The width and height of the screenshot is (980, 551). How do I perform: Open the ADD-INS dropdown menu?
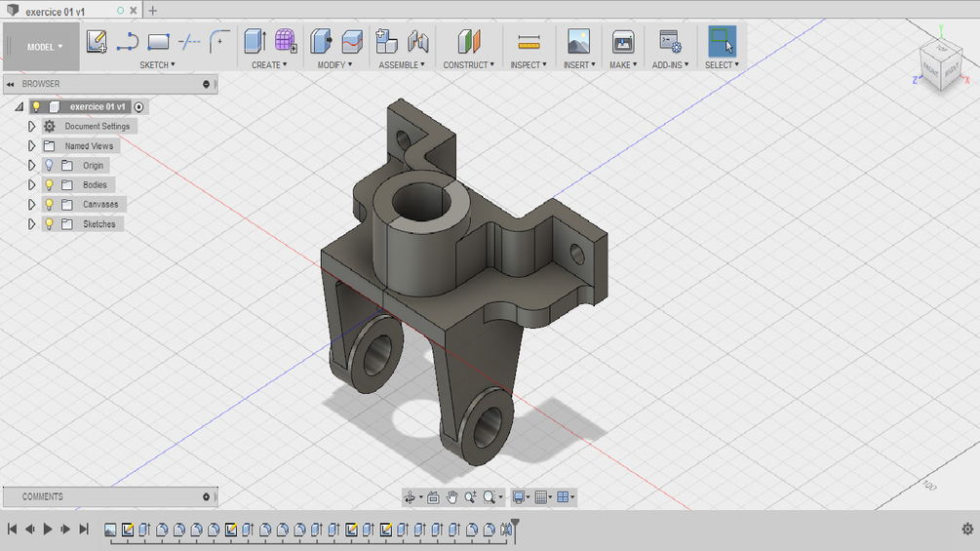(671, 65)
